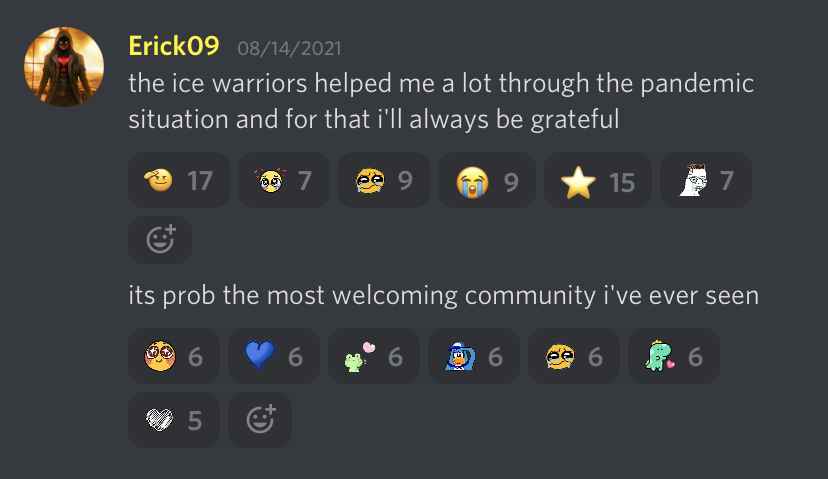Add the smiling tears reaction showing 9
This screenshot has height=479, width=828.
384,180
